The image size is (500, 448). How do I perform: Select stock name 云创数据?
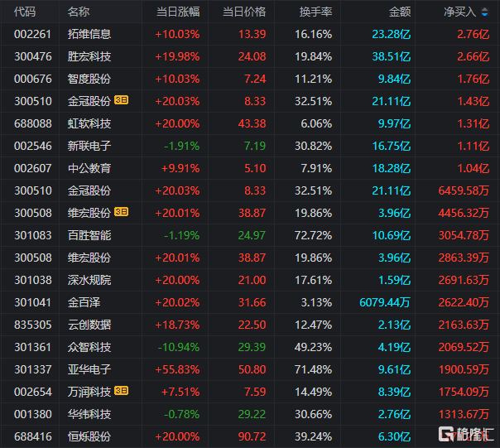click(89, 325)
